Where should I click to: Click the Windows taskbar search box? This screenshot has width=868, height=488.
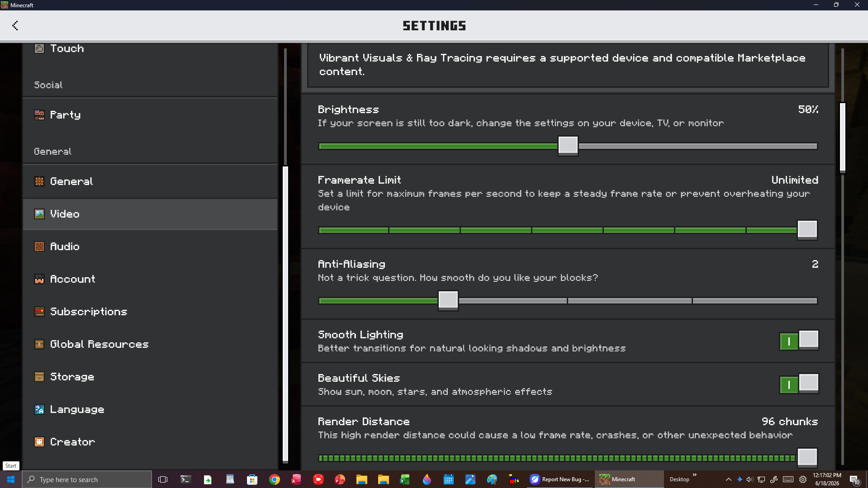(x=87, y=479)
